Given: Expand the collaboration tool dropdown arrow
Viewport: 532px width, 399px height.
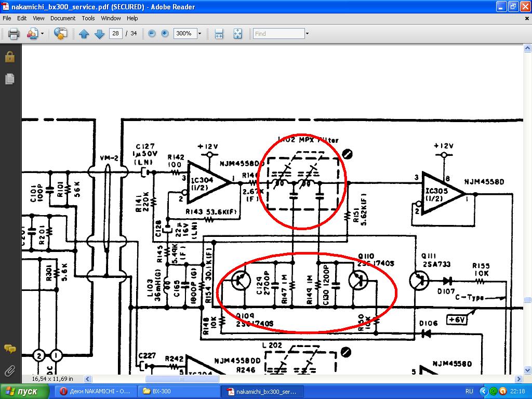Looking at the screenshot, I should click(43, 34).
